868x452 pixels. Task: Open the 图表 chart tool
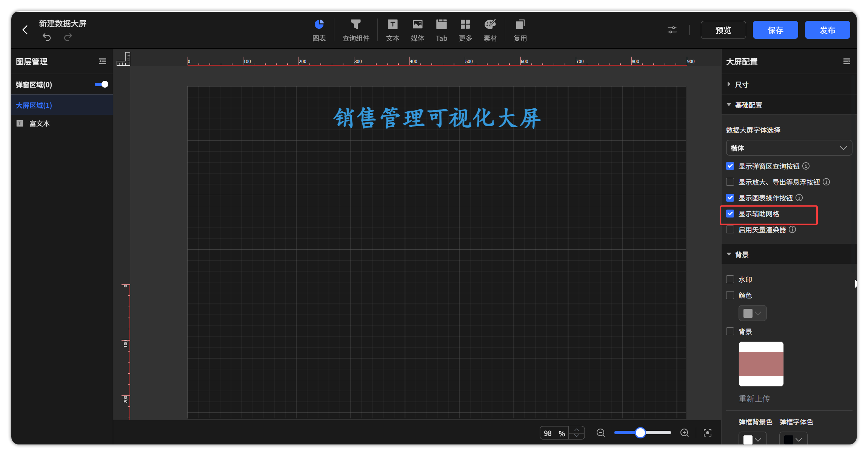click(319, 30)
